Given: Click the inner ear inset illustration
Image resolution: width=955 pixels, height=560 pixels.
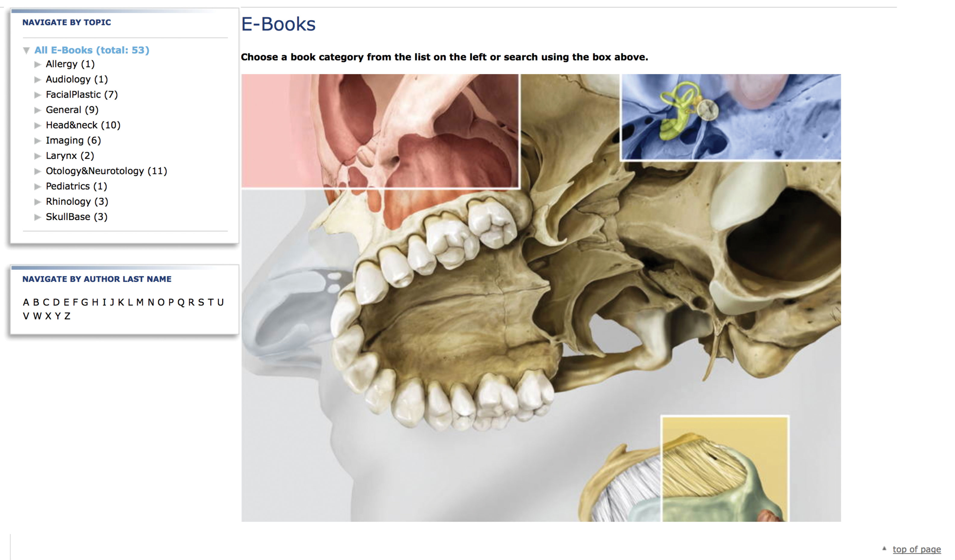Looking at the screenshot, I should 731,117.
